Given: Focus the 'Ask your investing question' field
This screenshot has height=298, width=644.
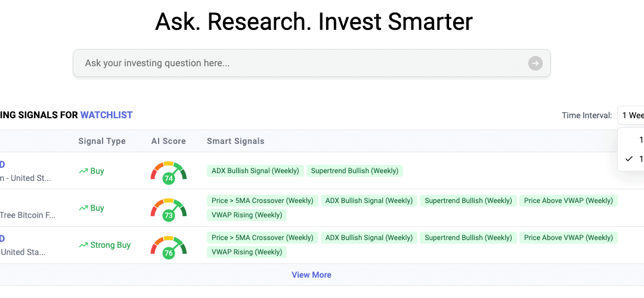Looking at the screenshot, I should (x=298, y=63).
